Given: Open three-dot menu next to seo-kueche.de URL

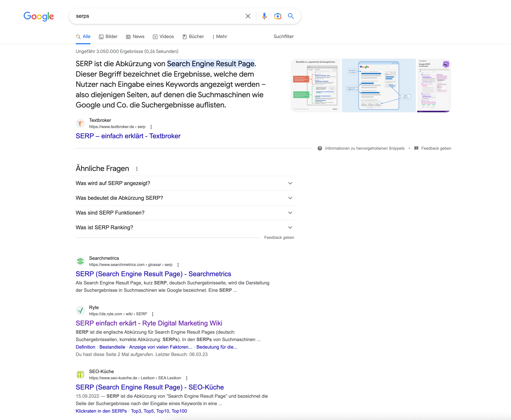Looking at the screenshot, I should click(x=187, y=378).
